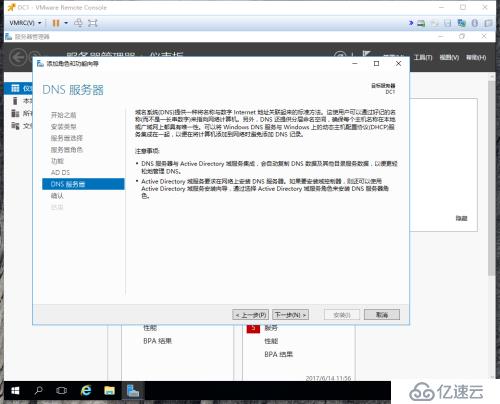
Task: Open 性能 entry in the left tile
Action: tap(150, 328)
